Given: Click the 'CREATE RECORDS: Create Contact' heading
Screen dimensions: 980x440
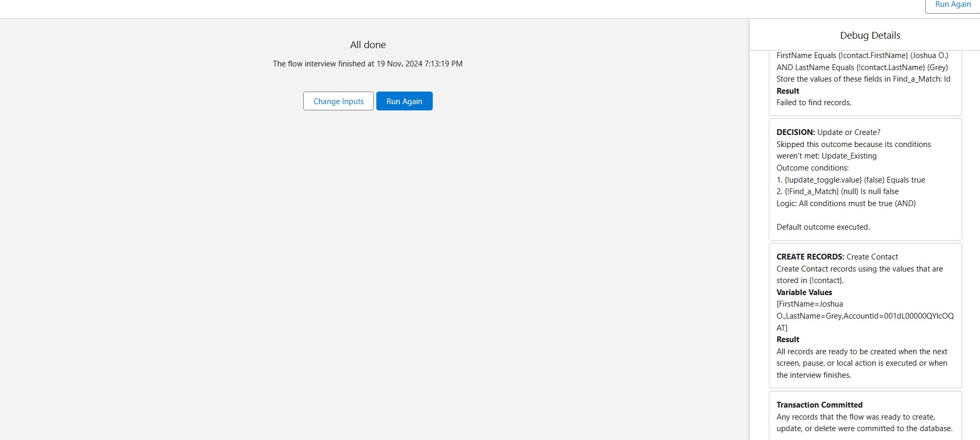Looking at the screenshot, I should click(837, 257).
